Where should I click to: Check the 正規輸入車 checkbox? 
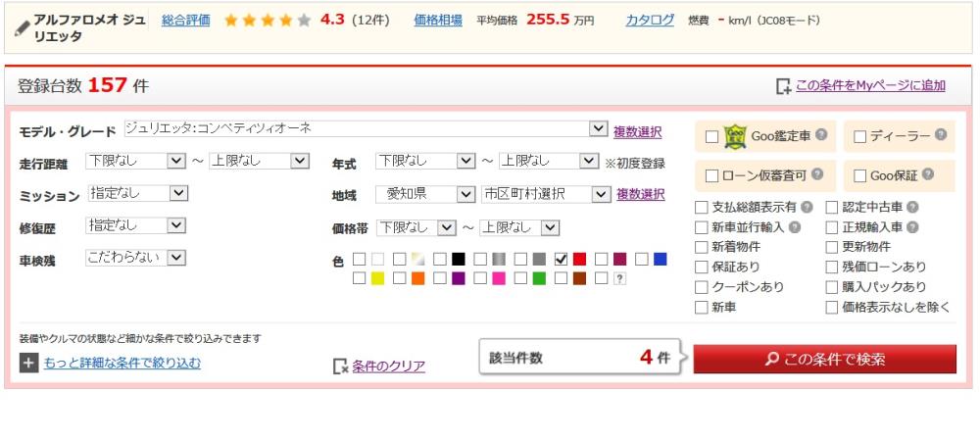(x=831, y=227)
